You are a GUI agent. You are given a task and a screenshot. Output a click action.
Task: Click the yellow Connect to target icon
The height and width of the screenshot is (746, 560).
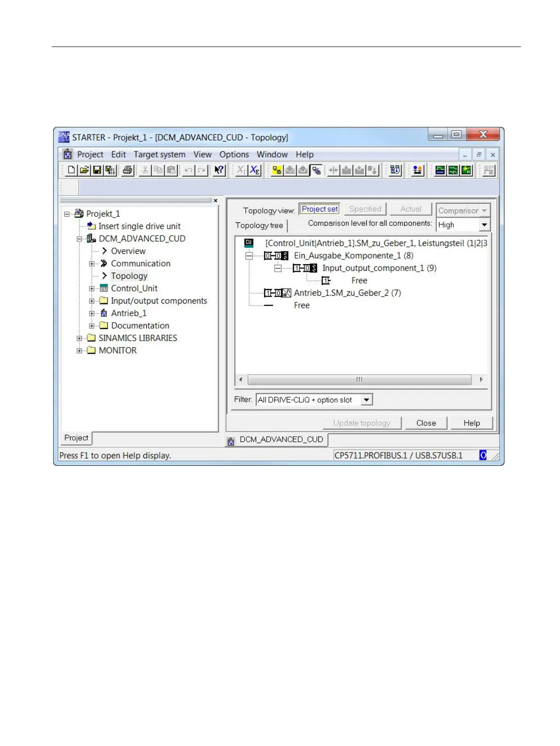(277, 170)
